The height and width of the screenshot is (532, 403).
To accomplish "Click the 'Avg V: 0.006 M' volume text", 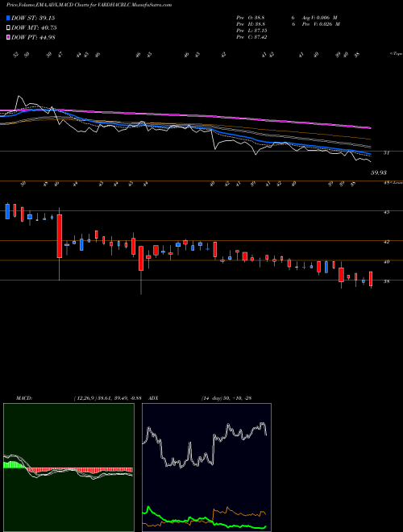I will [x=319, y=17].
